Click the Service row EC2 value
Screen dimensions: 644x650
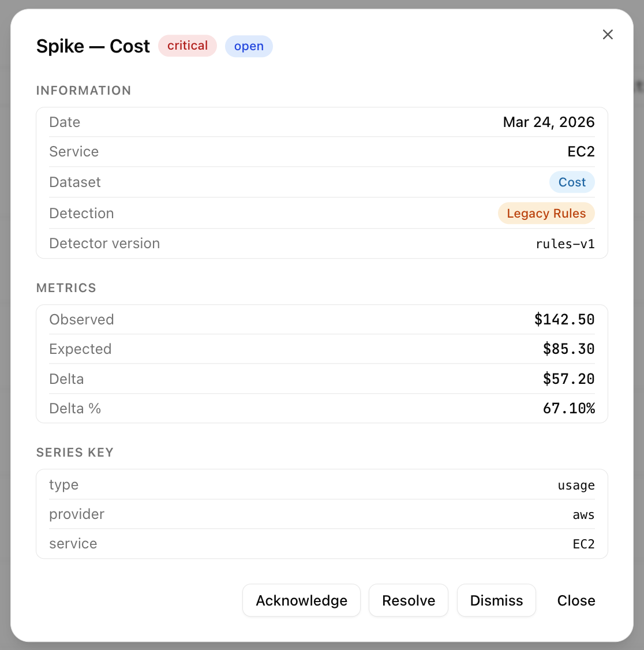click(581, 152)
